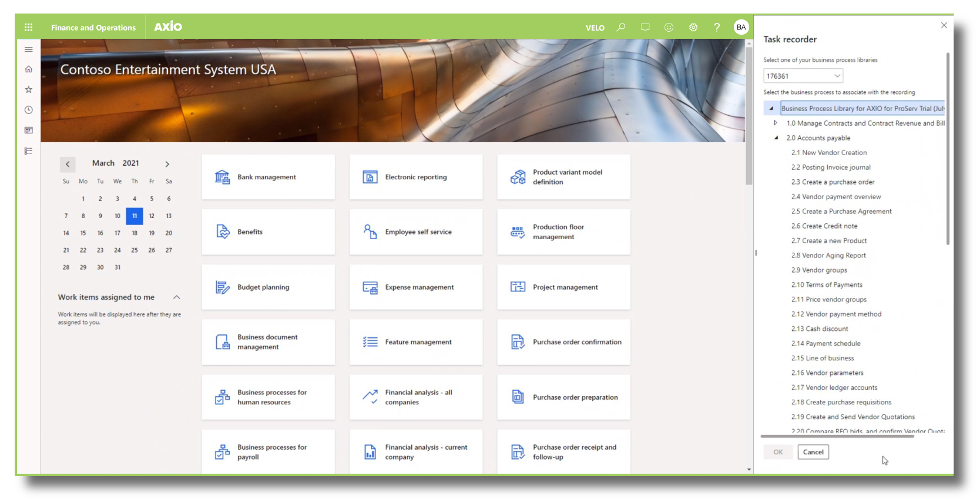Collapse the 2.0 Accounts payable node arrow
The height and width of the screenshot is (499, 980).
point(776,138)
